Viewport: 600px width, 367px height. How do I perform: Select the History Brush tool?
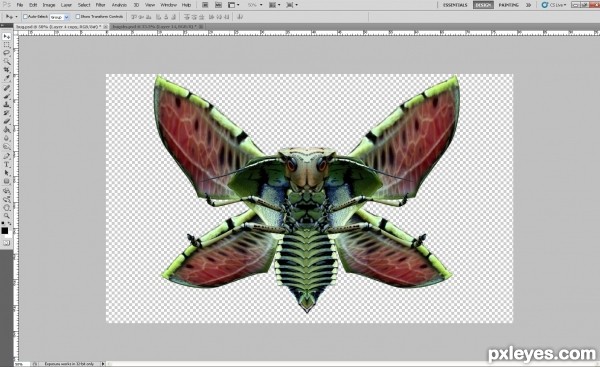point(7,113)
